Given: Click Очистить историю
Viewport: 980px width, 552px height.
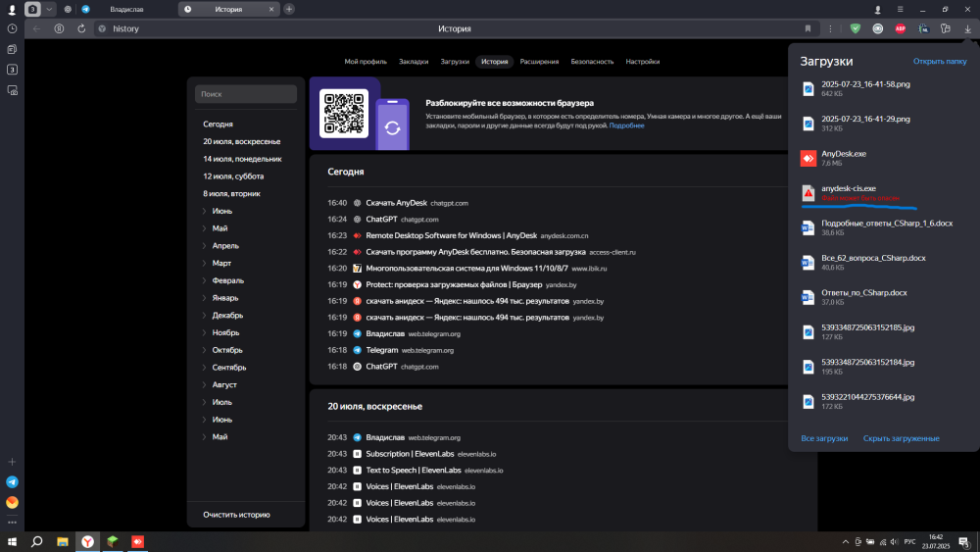Looking at the screenshot, I should [x=236, y=515].
